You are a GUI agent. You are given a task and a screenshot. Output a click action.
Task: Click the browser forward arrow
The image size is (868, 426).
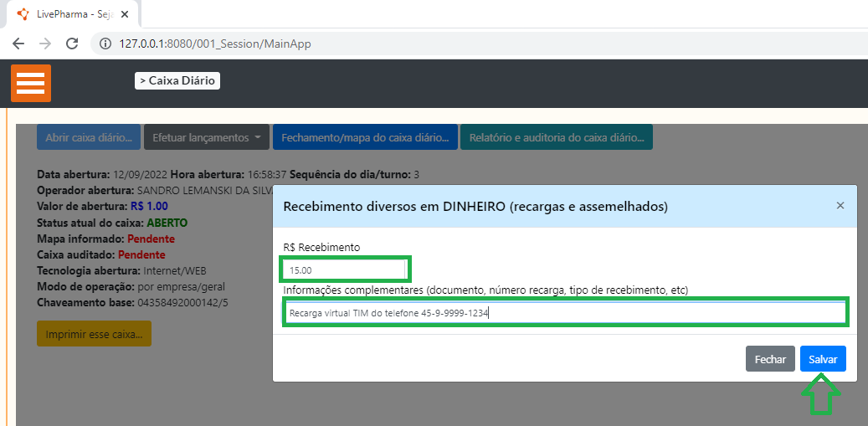[x=45, y=44]
